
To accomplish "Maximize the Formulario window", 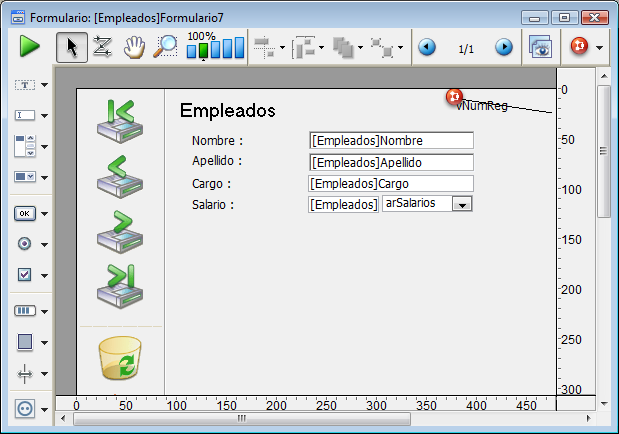I will tap(565, 18).
